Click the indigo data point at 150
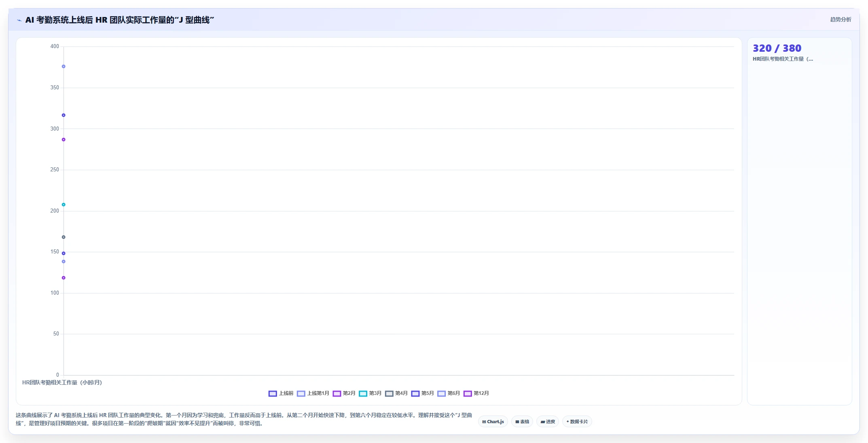The width and height of the screenshot is (868, 443). pos(64,253)
